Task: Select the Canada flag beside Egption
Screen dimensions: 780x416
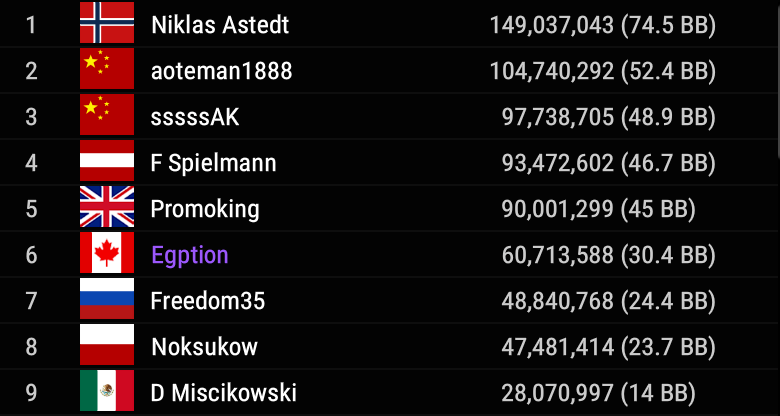Action: 107,253
